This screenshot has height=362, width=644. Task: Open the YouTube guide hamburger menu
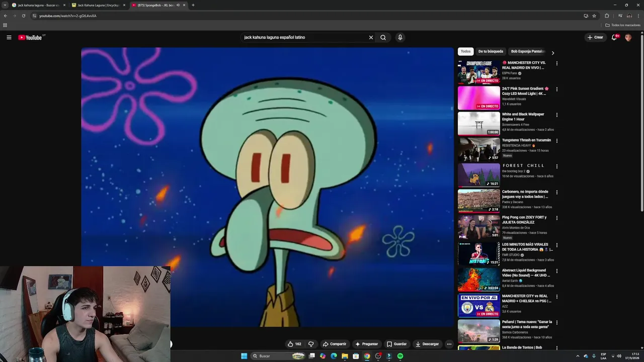click(9, 37)
